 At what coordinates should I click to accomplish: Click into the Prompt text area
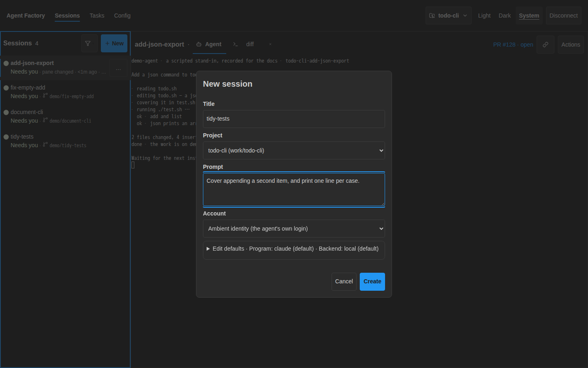coord(294,189)
